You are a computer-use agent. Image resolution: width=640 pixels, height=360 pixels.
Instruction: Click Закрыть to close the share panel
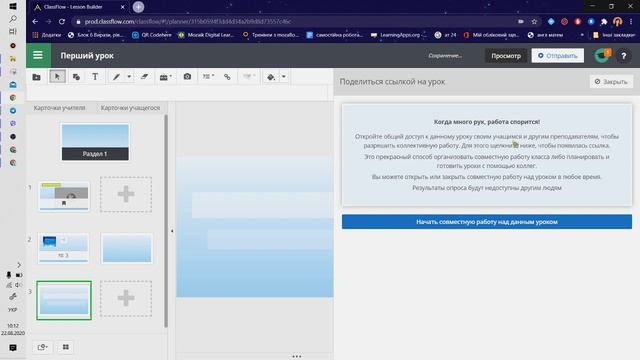611,82
